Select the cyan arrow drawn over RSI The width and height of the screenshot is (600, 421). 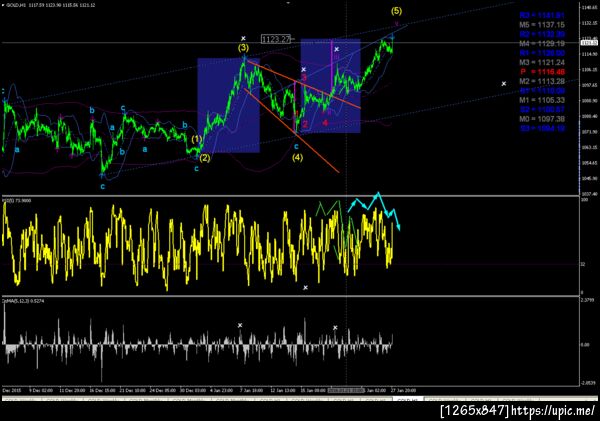(374, 210)
